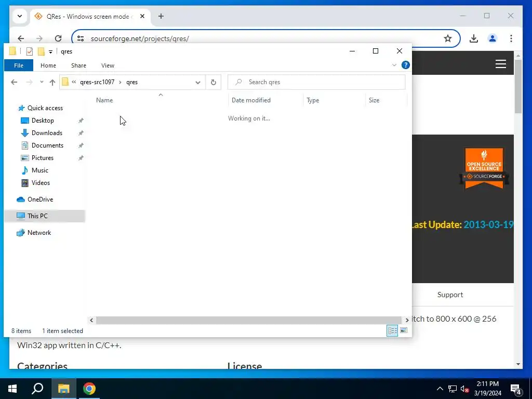Open Chrome three-dot menu
The width and height of the screenshot is (532, 399).
[511, 38]
